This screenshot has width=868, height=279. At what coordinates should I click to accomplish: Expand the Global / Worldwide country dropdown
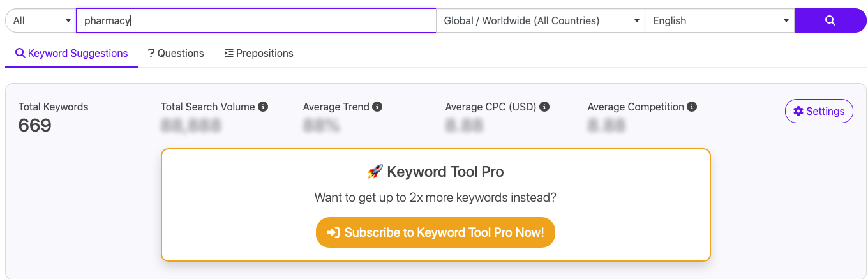pos(541,20)
